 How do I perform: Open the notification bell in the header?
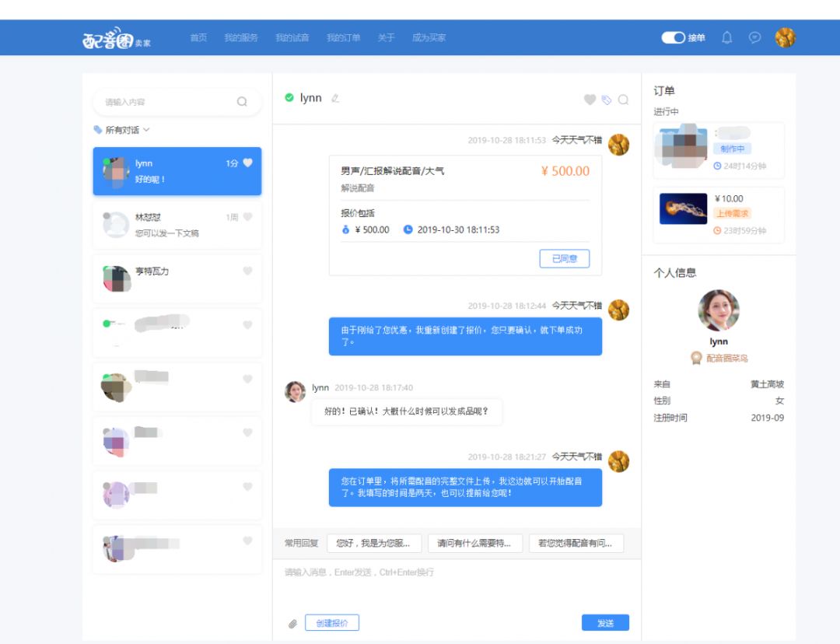(x=726, y=37)
